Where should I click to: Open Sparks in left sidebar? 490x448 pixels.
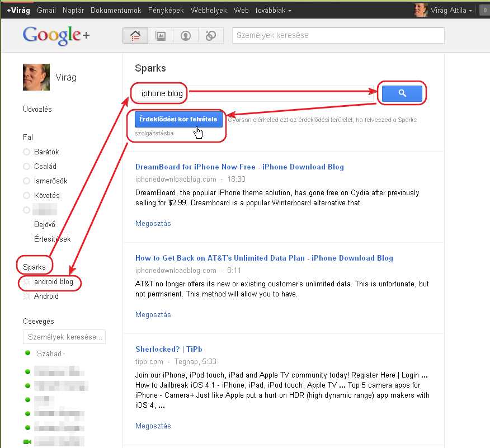(34, 267)
